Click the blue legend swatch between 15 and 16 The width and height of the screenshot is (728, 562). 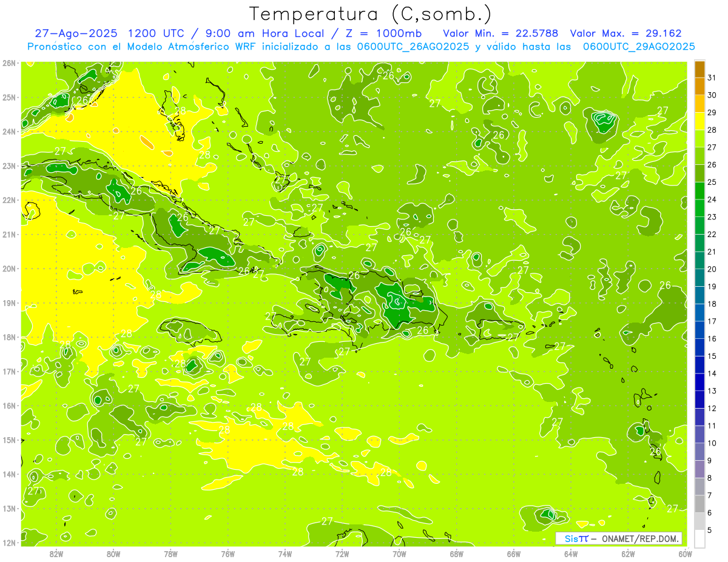tap(699, 347)
